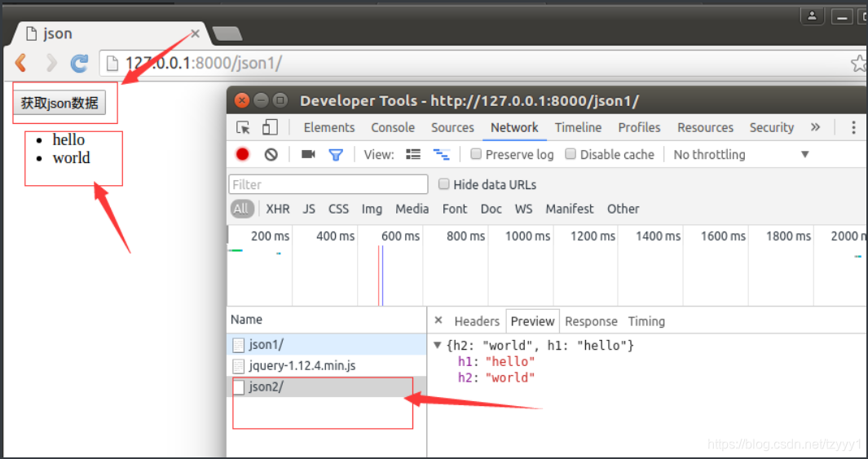Switch to the Resources tab
868x459 pixels.
pos(705,127)
